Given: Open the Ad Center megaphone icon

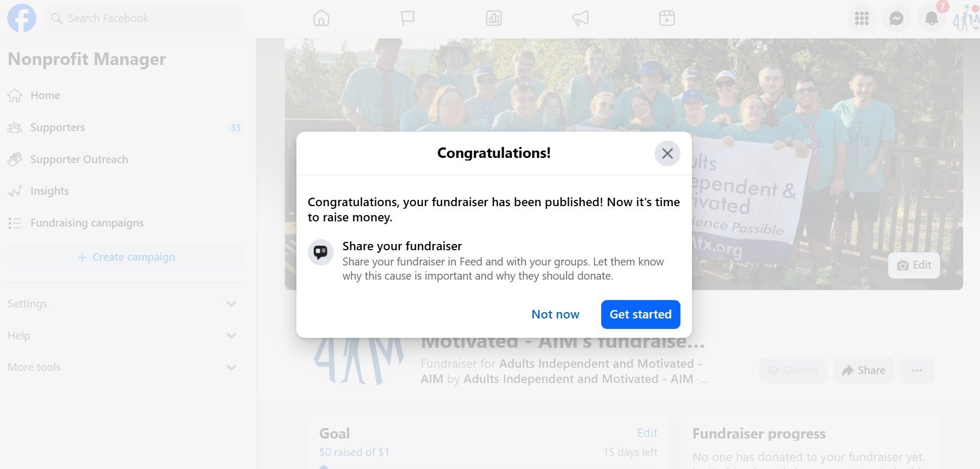Looking at the screenshot, I should click(x=580, y=18).
